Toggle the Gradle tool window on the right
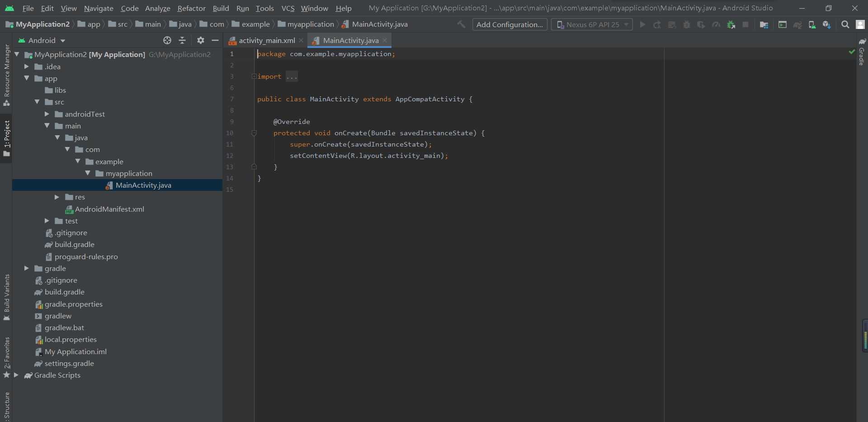The height and width of the screenshot is (422, 868). [x=862, y=52]
